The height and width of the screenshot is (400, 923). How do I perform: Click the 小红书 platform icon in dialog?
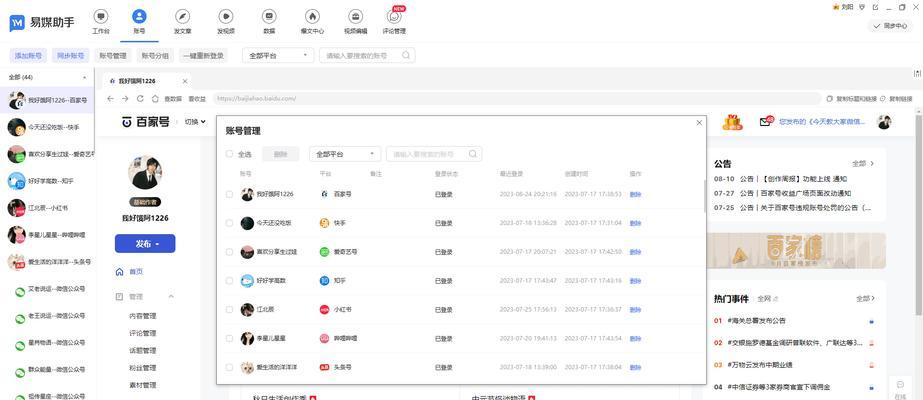(324, 309)
